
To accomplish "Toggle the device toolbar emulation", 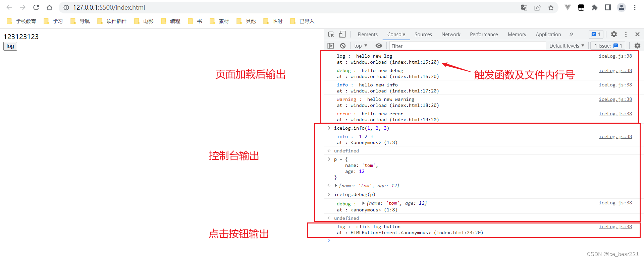I will coord(342,34).
